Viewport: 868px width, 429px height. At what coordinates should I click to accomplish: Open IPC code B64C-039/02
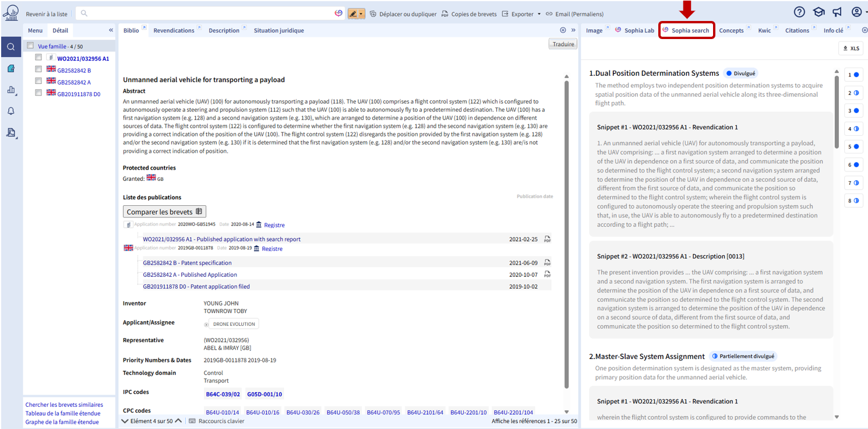point(223,394)
